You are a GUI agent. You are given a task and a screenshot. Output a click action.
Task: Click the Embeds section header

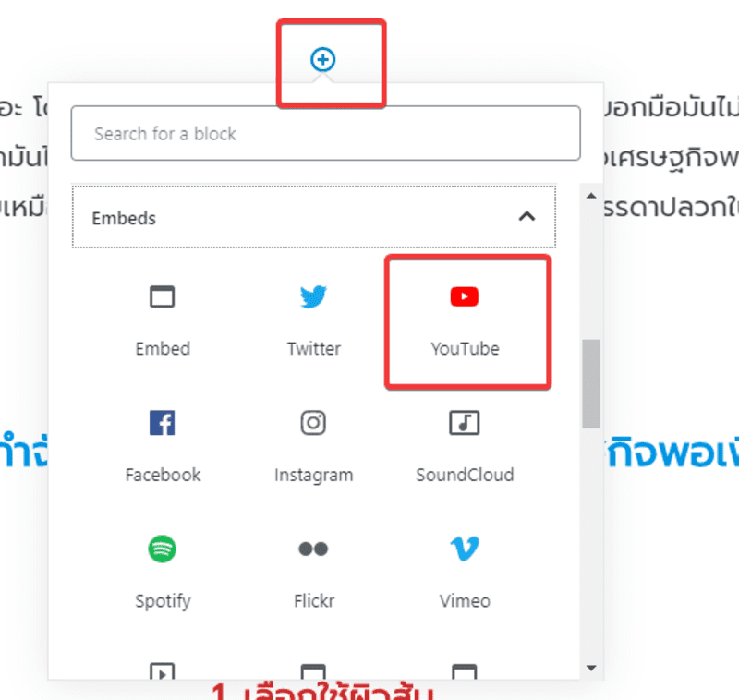(x=314, y=217)
